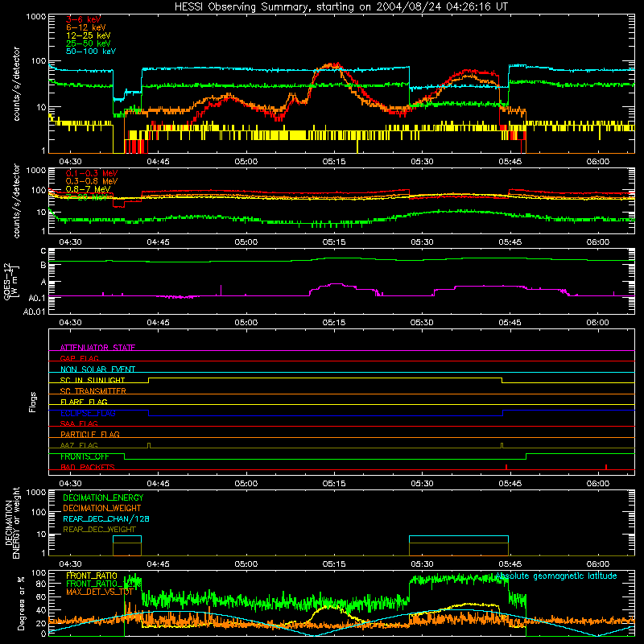Image resolution: width=644 pixels, height=644 pixels.
Task: Click the DECIMATION_ENERGY legend label
Action: (x=103, y=497)
